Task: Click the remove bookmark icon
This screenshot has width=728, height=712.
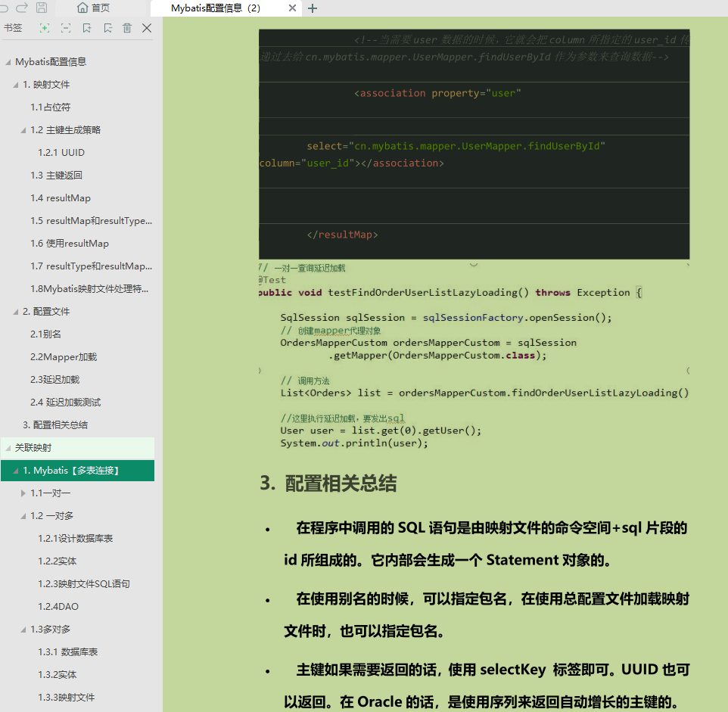Action: point(108,28)
